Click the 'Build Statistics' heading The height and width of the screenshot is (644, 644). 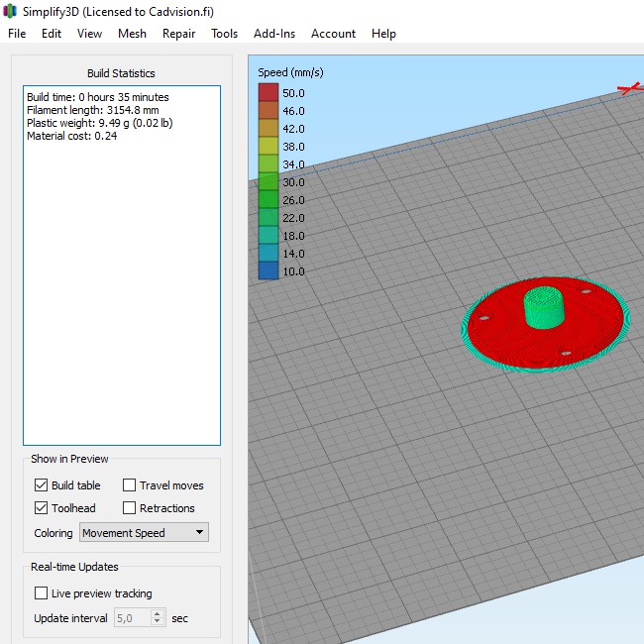[x=121, y=73]
